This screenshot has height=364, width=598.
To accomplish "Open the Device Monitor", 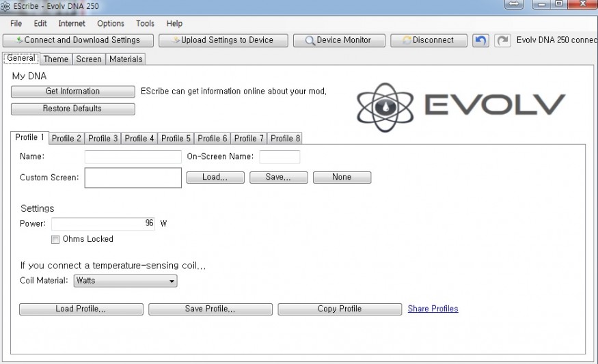I will click(x=339, y=40).
